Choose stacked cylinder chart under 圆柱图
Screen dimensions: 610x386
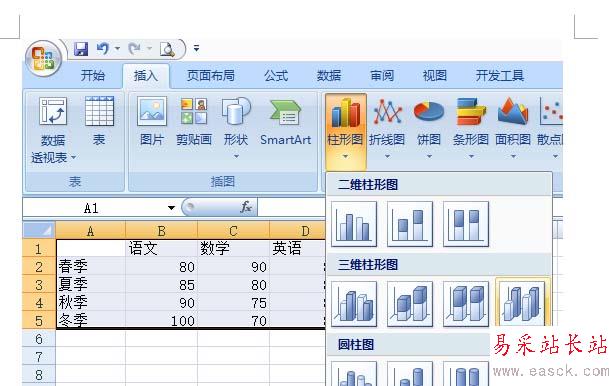[410, 374]
